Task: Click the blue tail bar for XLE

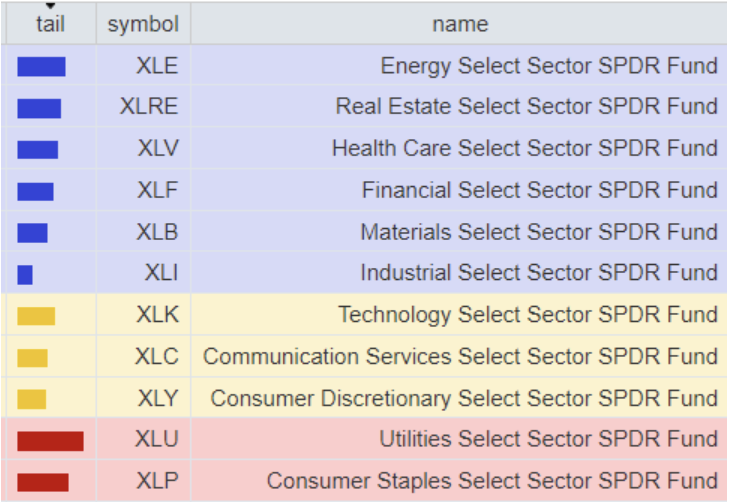Action: 41,67
